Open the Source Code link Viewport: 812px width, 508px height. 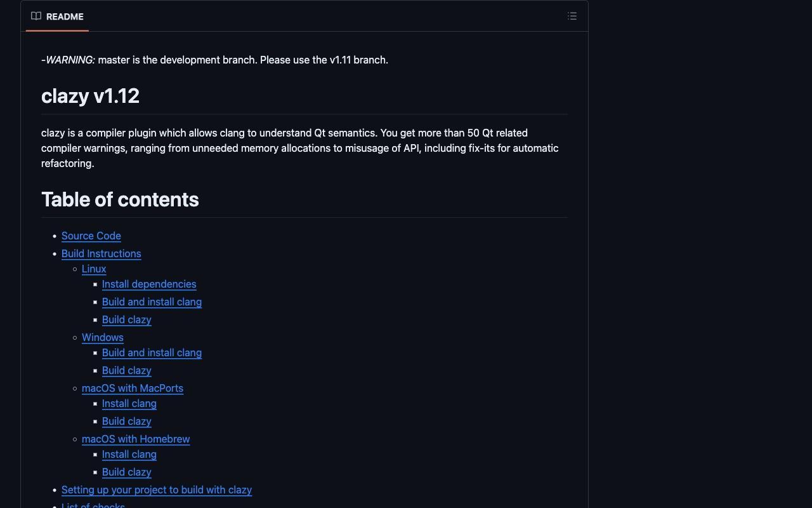[x=91, y=236]
